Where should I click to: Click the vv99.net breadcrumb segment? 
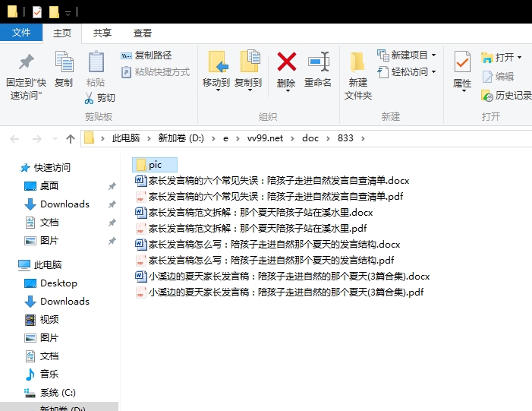(x=265, y=138)
